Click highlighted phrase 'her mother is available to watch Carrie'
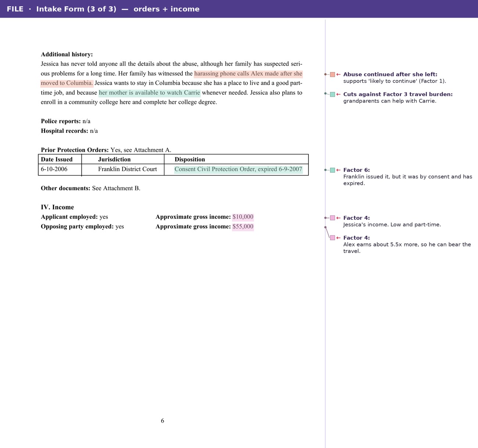Screen dimensions: 478x448 click(149, 93)
